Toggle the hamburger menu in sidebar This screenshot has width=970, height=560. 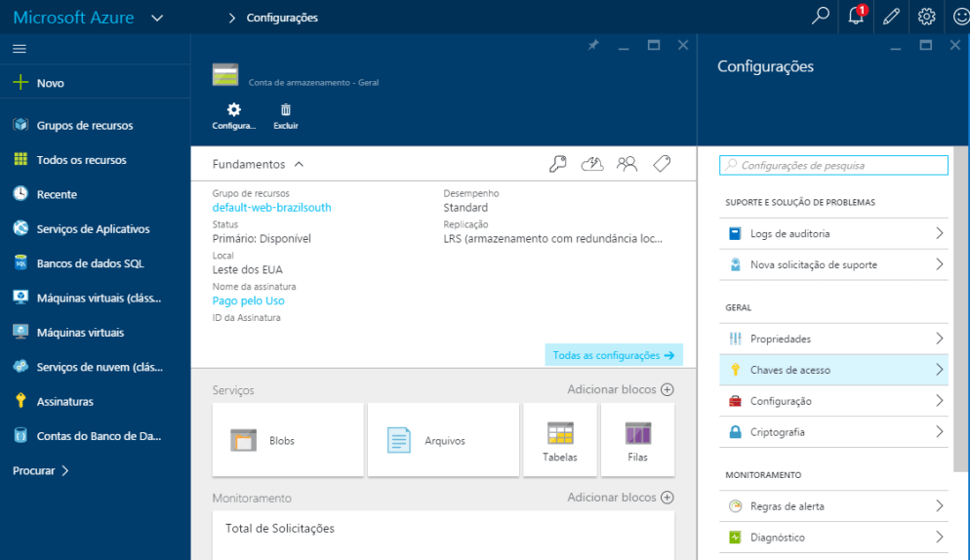(x=20, y=49)
